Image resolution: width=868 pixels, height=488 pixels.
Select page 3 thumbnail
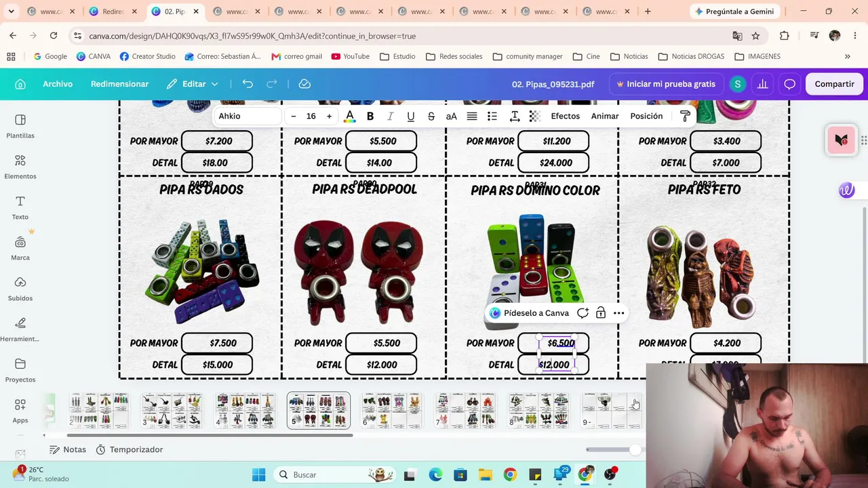click(172, 411)
